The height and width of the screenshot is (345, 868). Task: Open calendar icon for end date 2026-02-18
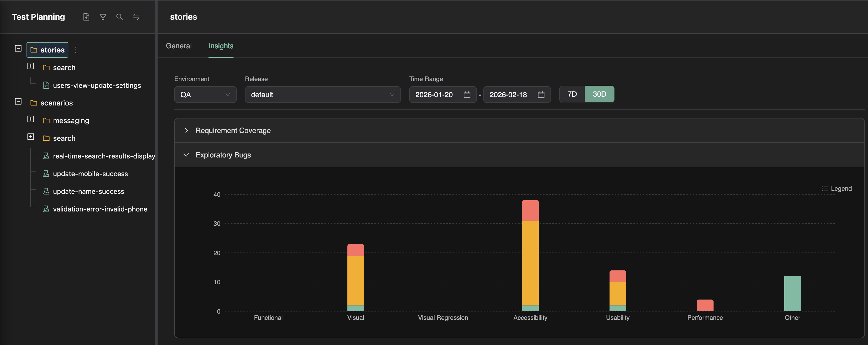[541, 95]
